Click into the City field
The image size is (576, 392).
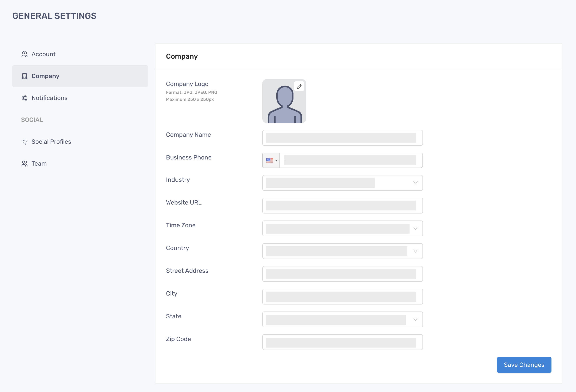point(343,297)
